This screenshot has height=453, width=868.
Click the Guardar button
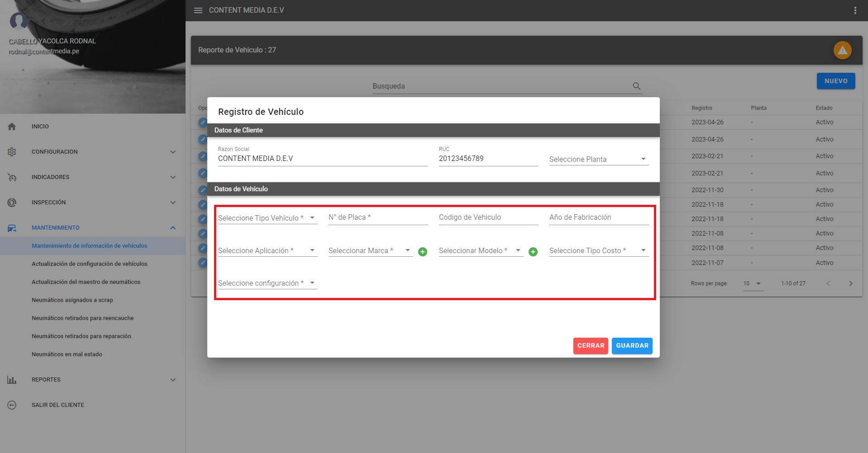[632, 346]
